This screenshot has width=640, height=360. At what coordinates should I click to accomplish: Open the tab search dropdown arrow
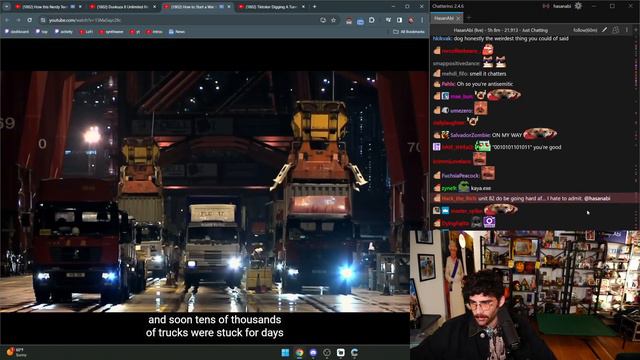(7, 7)
